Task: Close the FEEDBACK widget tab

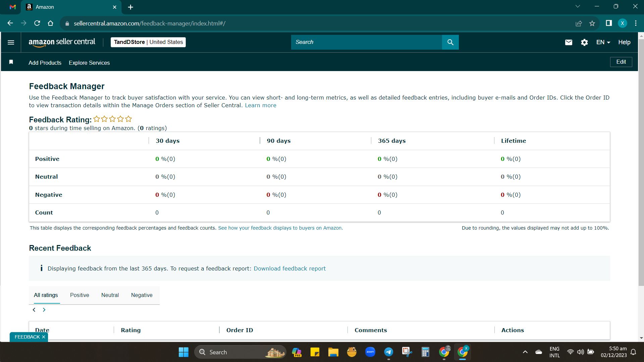Action: coord(44,337)
